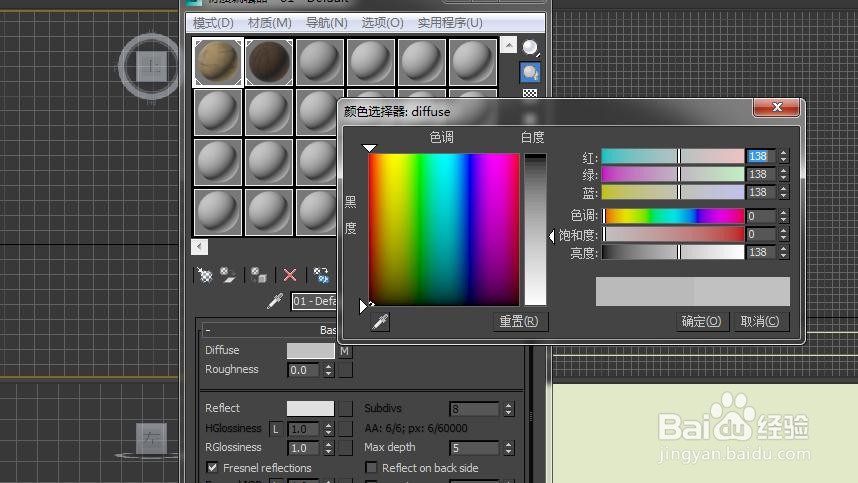Click the hue value field

(761, 216)
